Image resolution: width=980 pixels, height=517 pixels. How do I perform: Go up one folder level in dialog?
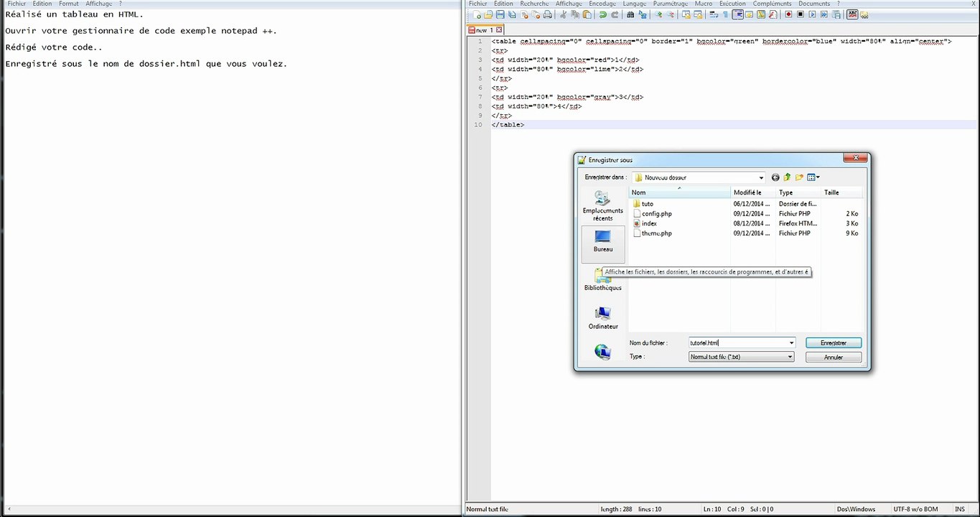(787, 177)
